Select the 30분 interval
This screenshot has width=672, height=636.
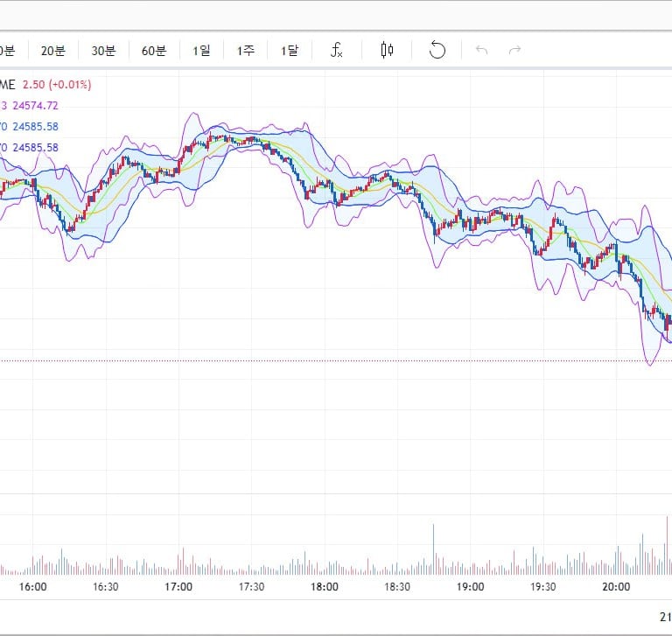[x=103, y=51]
